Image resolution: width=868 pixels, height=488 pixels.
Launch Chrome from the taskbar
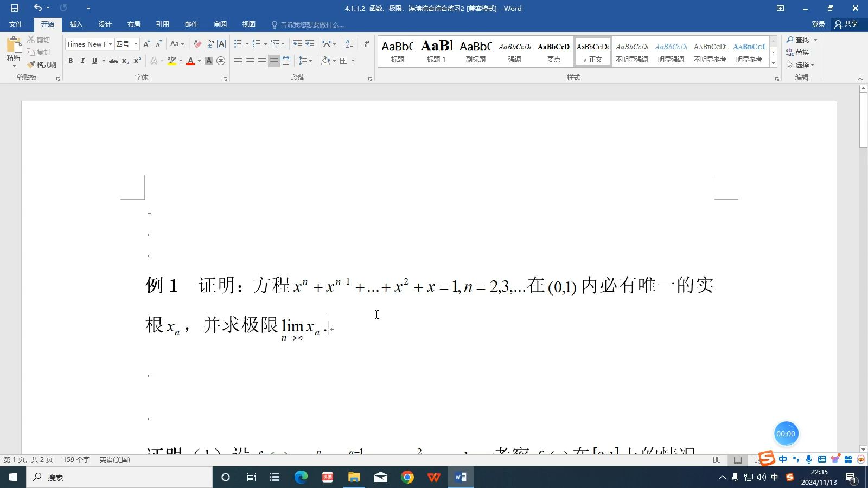(x=407, y=477)
